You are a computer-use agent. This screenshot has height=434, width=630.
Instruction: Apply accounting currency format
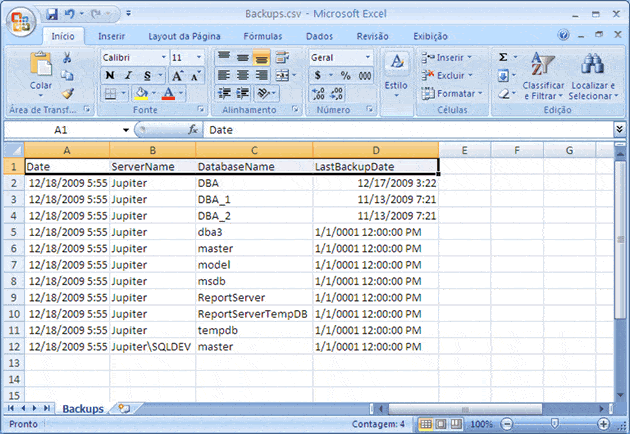(318, 75)
